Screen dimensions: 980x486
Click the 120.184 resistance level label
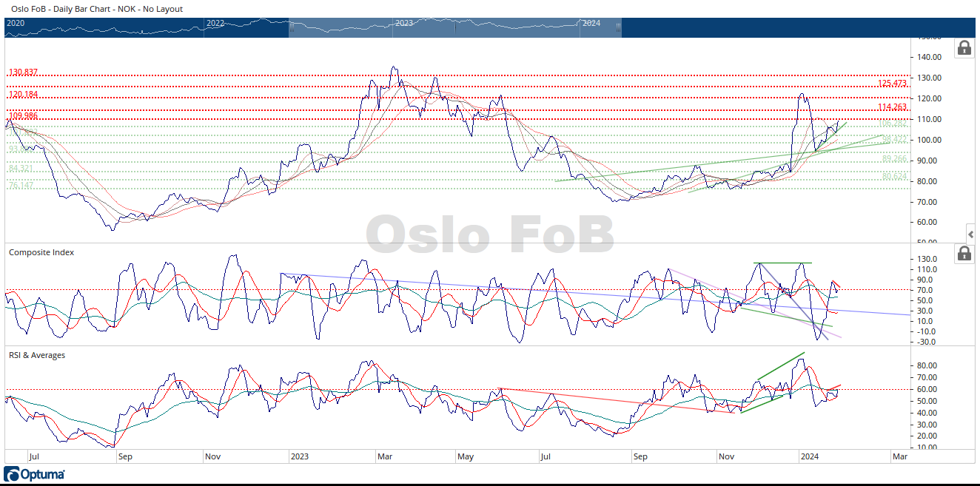point(23,95)
